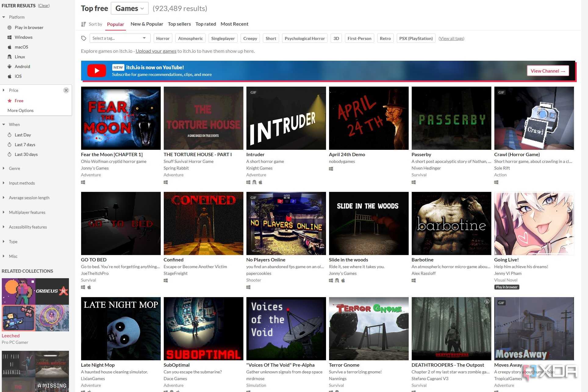Click the Windows logo icon in Platform filter

(9, 37)
